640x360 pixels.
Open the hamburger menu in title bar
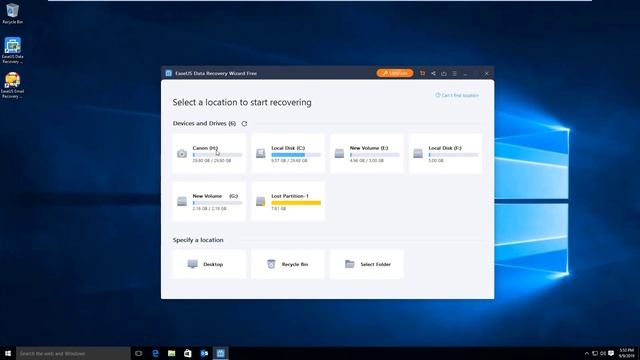pos(454,73)
